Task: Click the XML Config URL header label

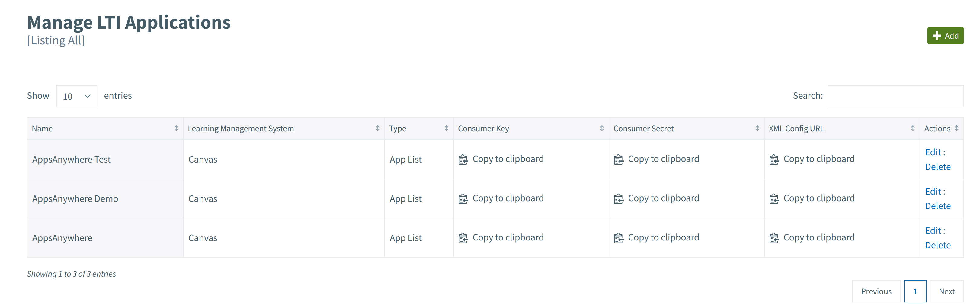Action: pyautogui.click(x=796, y=129)
